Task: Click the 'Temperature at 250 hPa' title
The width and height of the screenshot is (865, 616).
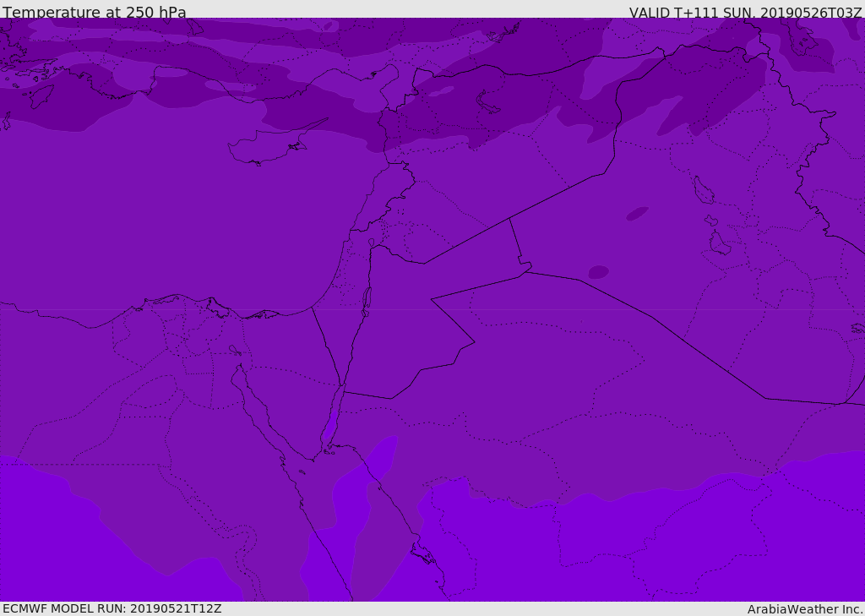Action: tap(95, 12)
